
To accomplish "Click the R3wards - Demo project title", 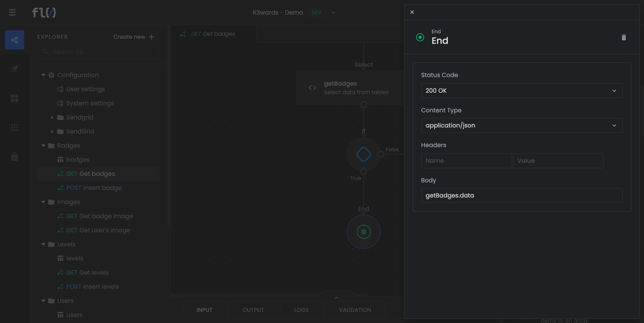I will tap(278, 13).
